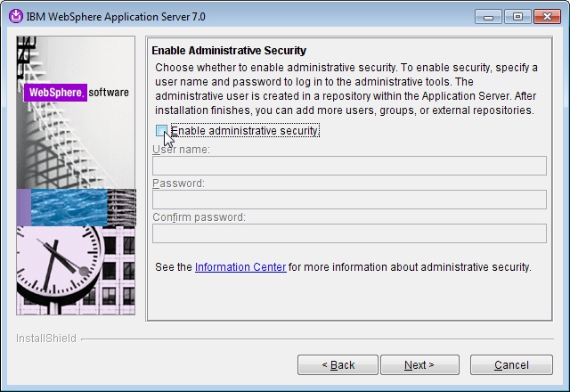Open the Information Center link
The height and width of the screenshot is (392, 570).
point(240,266)
